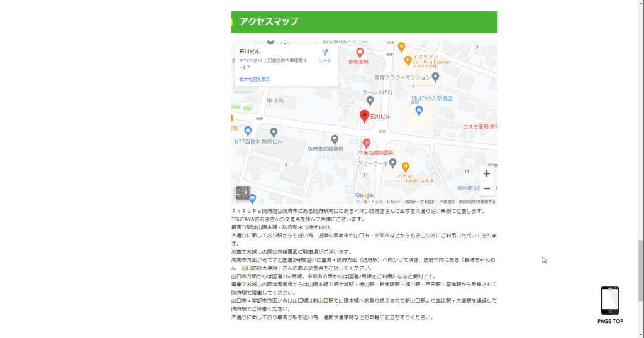The width and height of the screenshot is (644, 338).
Task: Click the blue shopping marker left of NTT西日本
Action: 248,131
